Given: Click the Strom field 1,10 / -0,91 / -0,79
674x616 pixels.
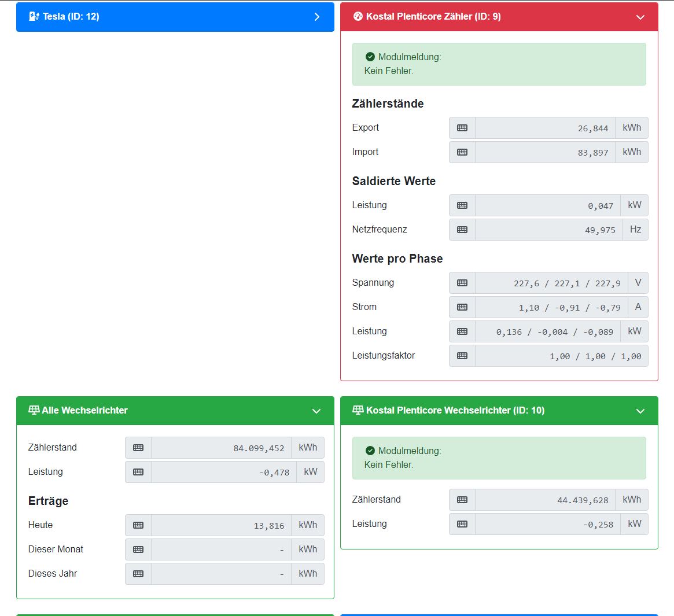Looking at the screenshot, I should [551, 307].
